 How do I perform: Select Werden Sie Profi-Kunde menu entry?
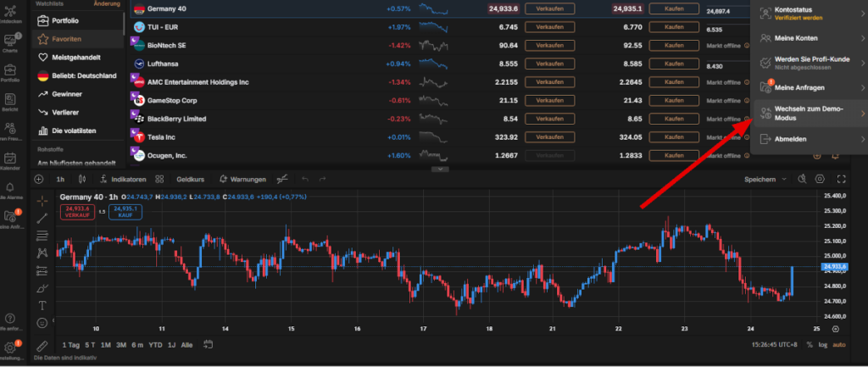809,63
